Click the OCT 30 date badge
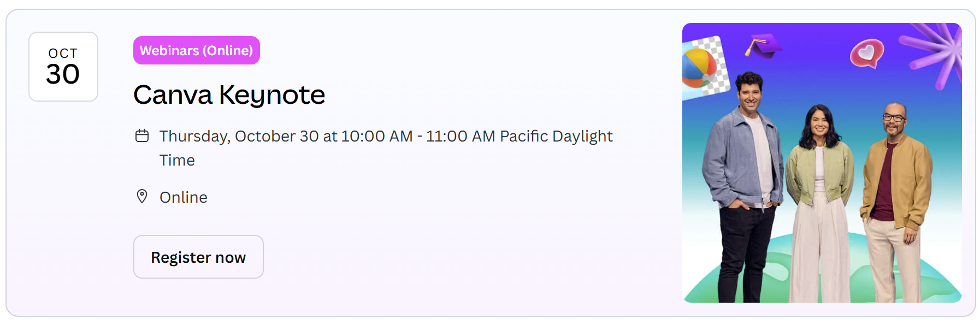 (63, 66)
